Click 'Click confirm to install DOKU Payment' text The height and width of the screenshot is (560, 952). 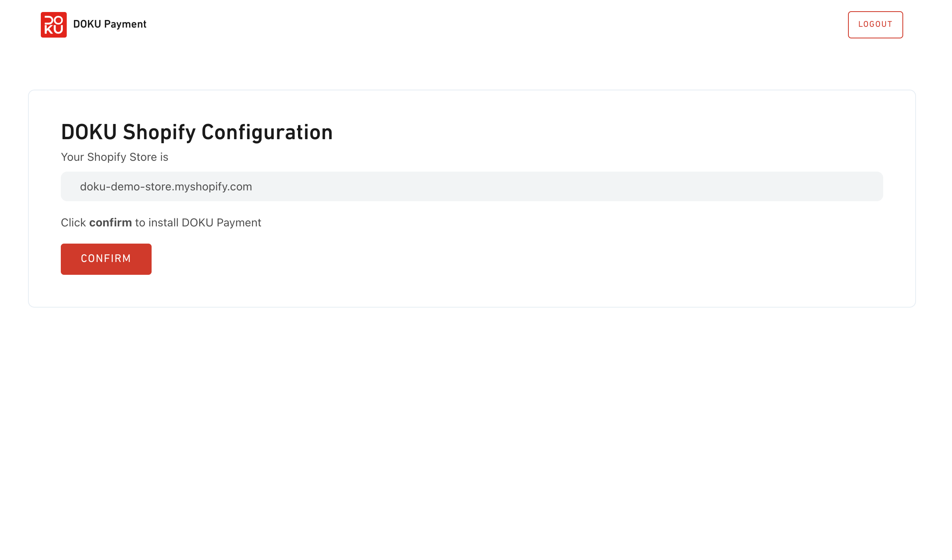click(161, 223)
